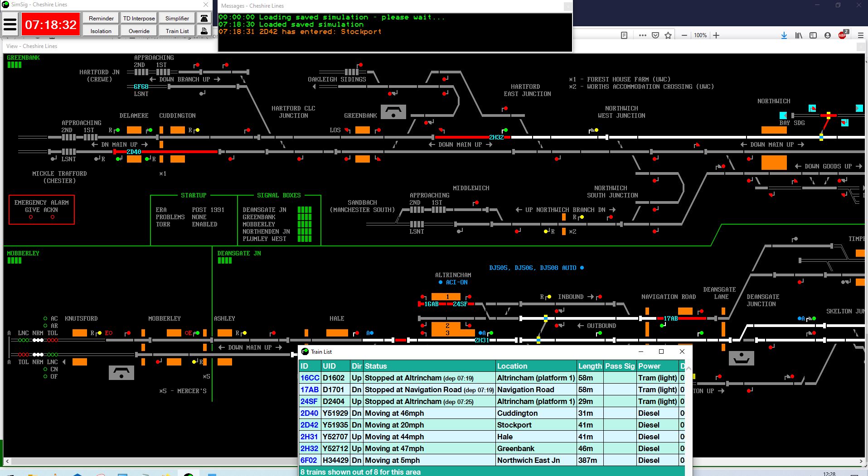
Task: Click '2D42 has entered: Stockport' message
Action: pyautogui.click(x=300, y=32)
